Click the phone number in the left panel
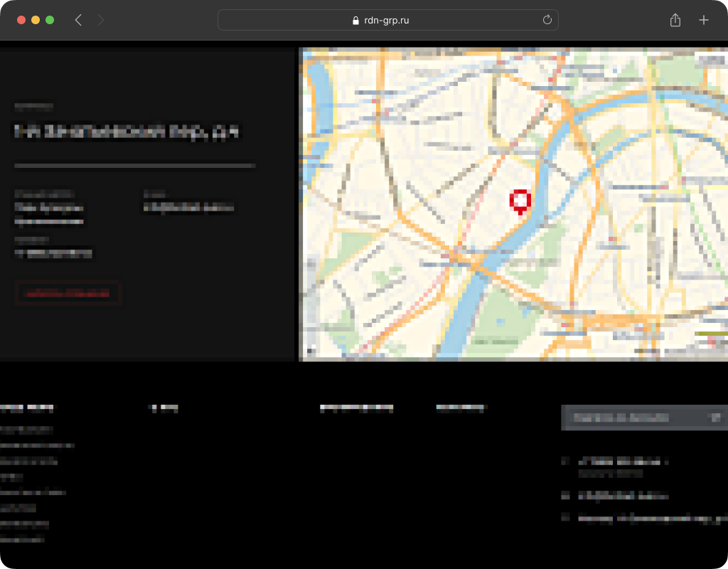Screen dimensions: 728x569 point(53,253)
